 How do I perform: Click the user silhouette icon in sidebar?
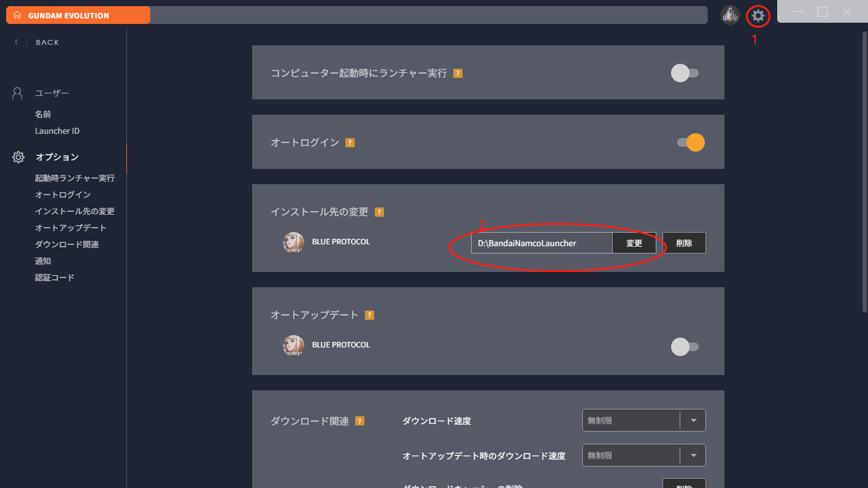(17, 93)
